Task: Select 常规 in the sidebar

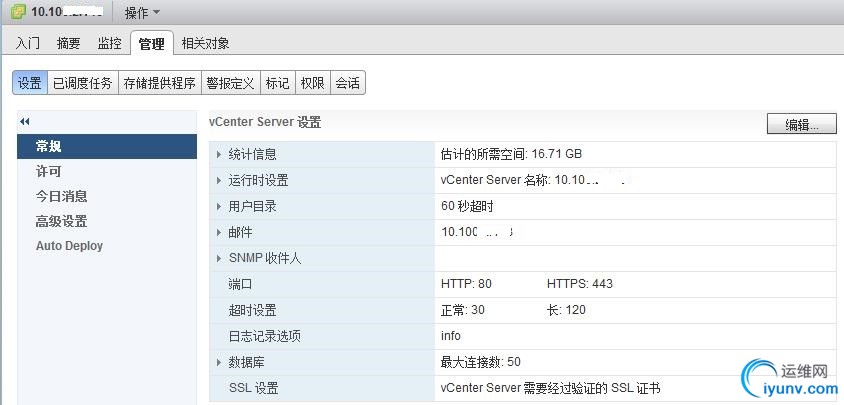Action: [x=107, y=146]
